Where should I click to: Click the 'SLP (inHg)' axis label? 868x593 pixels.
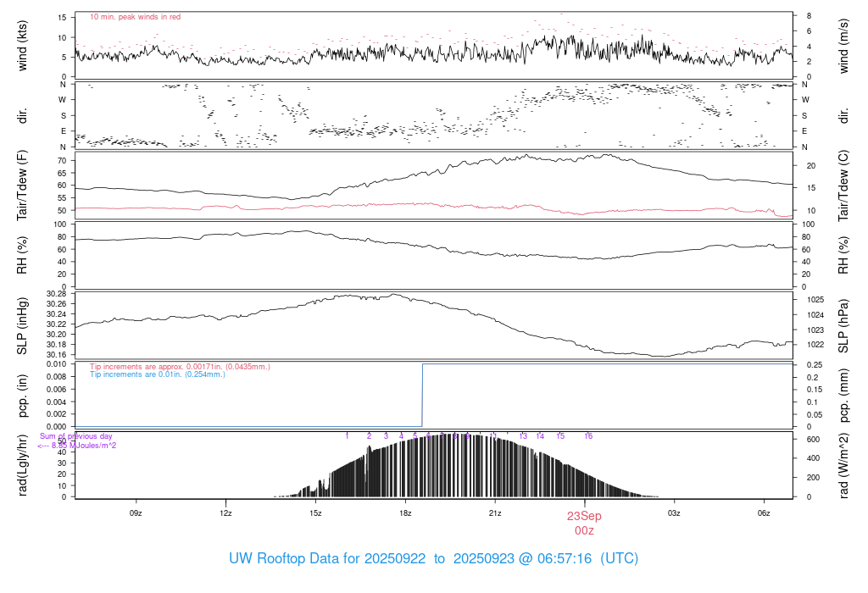coord(22,326)
